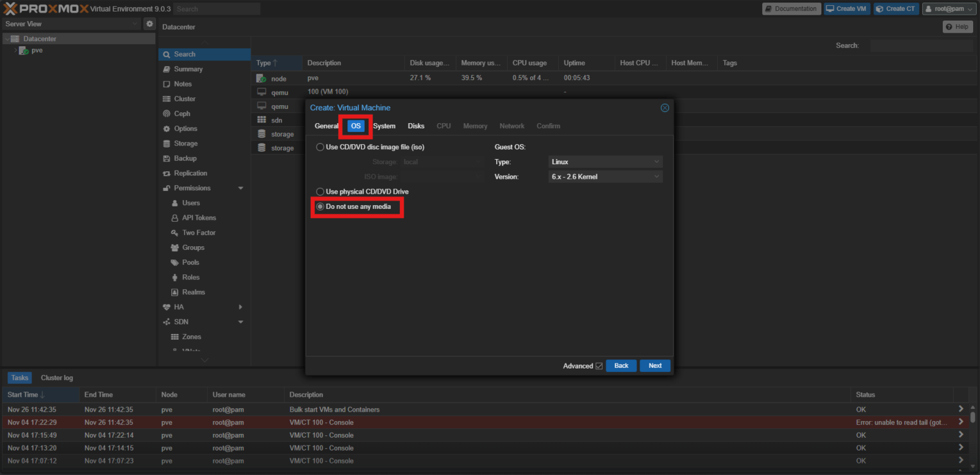Close the Create Virtual Machine dialog
This screenshot has width=980, height=475.
coord(665,108)
